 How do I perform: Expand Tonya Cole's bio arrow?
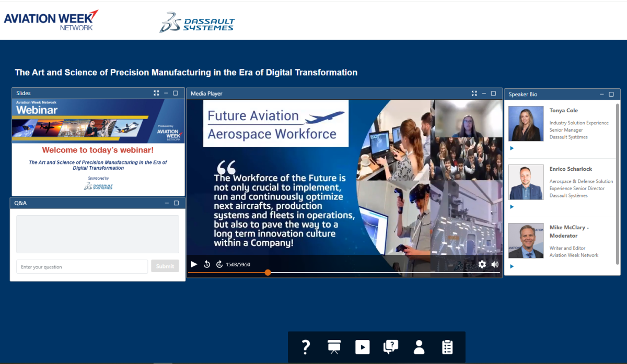tap(512, 148)
